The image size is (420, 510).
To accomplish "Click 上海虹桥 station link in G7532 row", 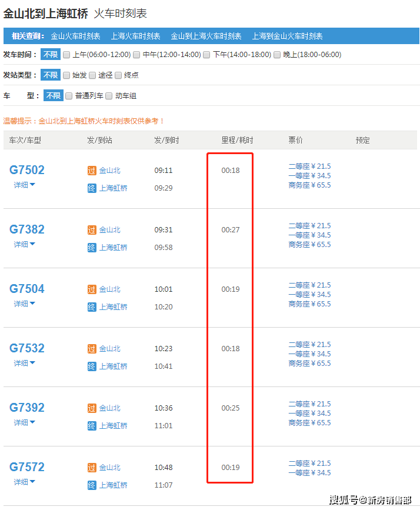I will coord(113,366).
